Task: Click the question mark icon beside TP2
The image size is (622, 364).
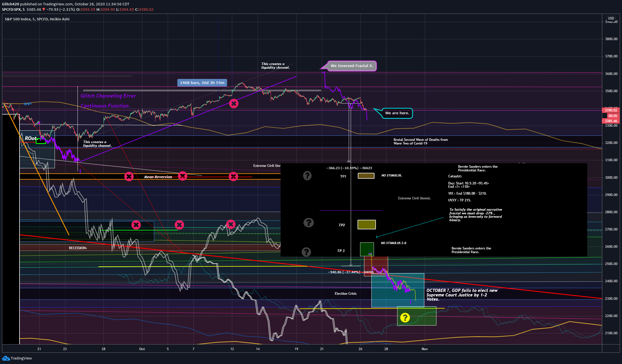Action: 308,223
